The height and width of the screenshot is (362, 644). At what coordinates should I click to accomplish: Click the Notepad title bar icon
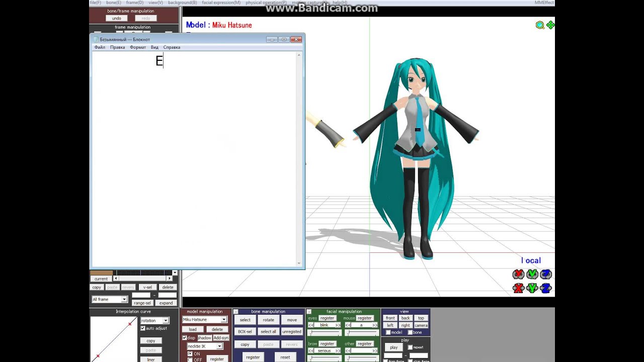pos(96,39)
